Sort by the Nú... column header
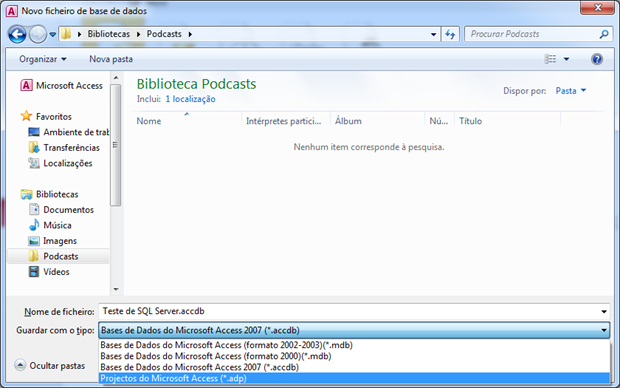The image size is (620, 388). click(x=439, y=121)
